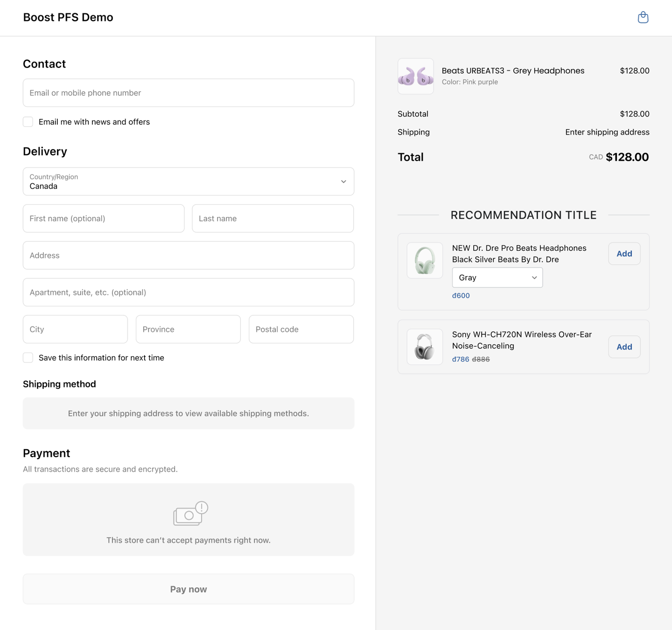Focus the City field

coord(75,329)
